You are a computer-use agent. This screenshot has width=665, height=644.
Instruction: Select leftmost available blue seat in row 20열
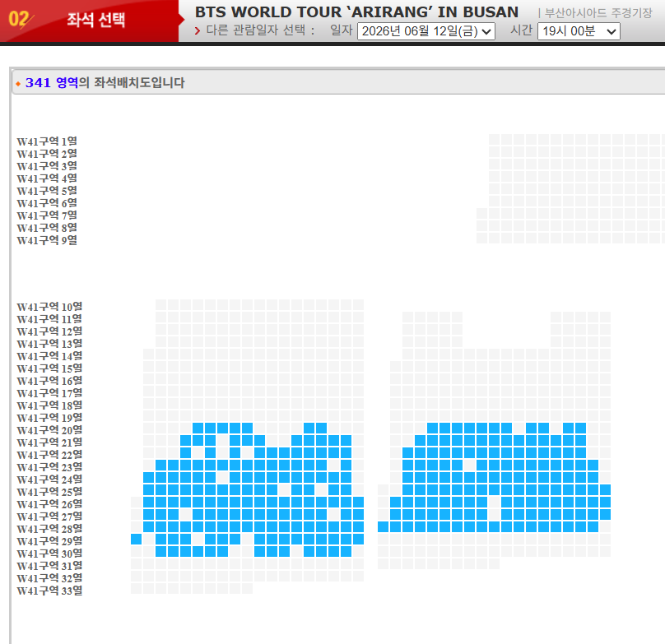pyautogui.click(x=198, y=428)
